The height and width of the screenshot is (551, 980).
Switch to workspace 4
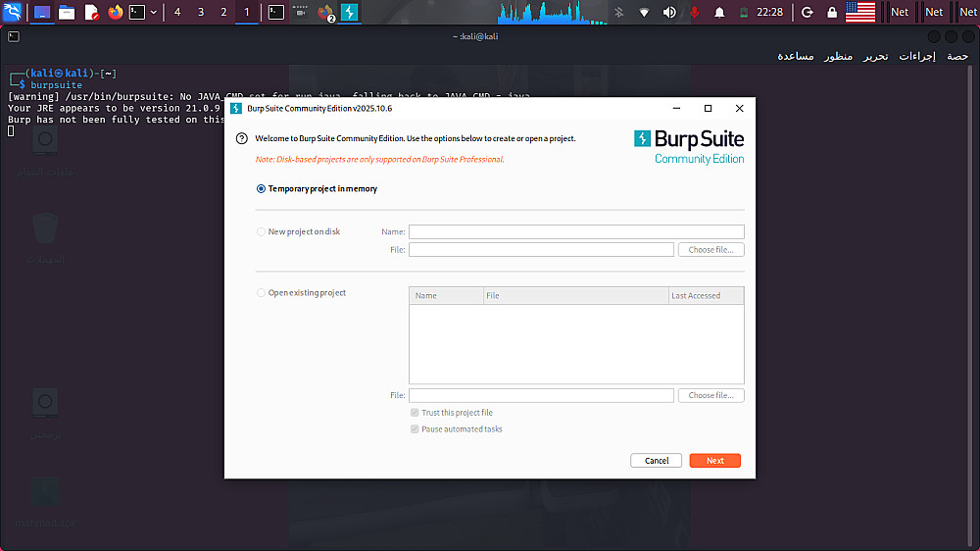point(177,12)
